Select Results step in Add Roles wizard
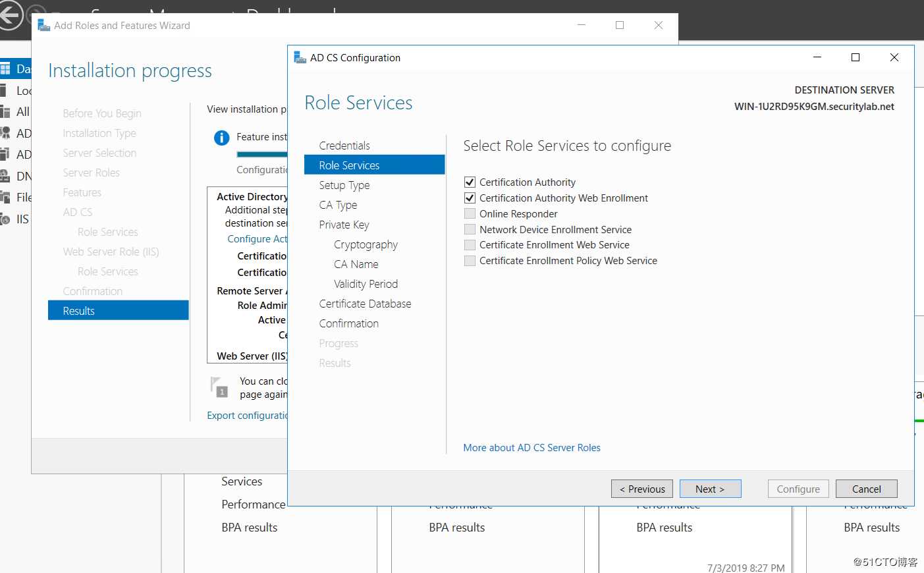The width and height of the screenshot is (924, 573). click(x=119, y=310)
